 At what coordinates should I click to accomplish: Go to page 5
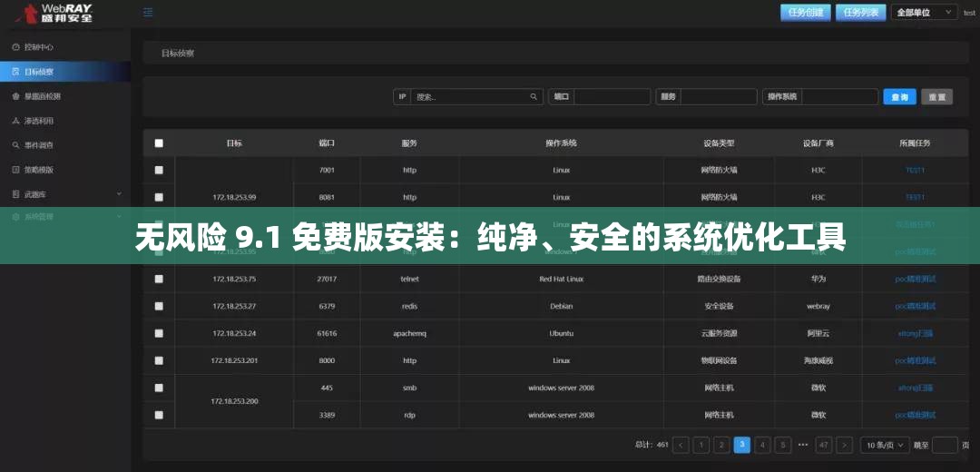(783, 445)
